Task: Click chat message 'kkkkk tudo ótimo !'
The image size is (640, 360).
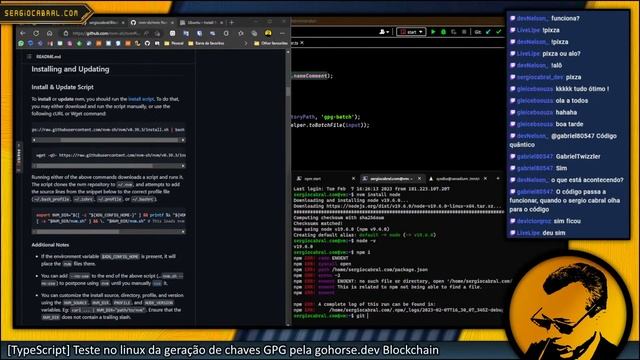Action: [582, 89]
